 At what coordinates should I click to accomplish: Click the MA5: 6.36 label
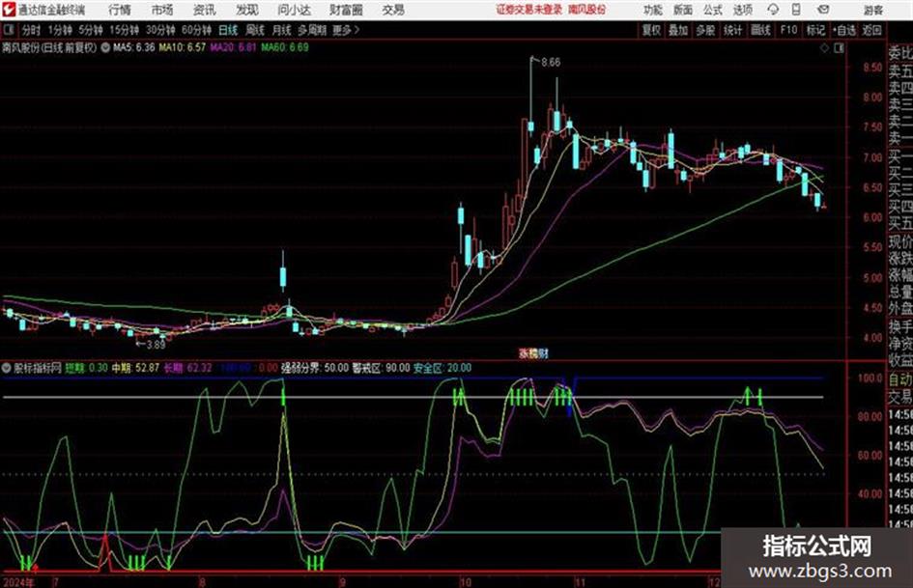coord(134,47)
